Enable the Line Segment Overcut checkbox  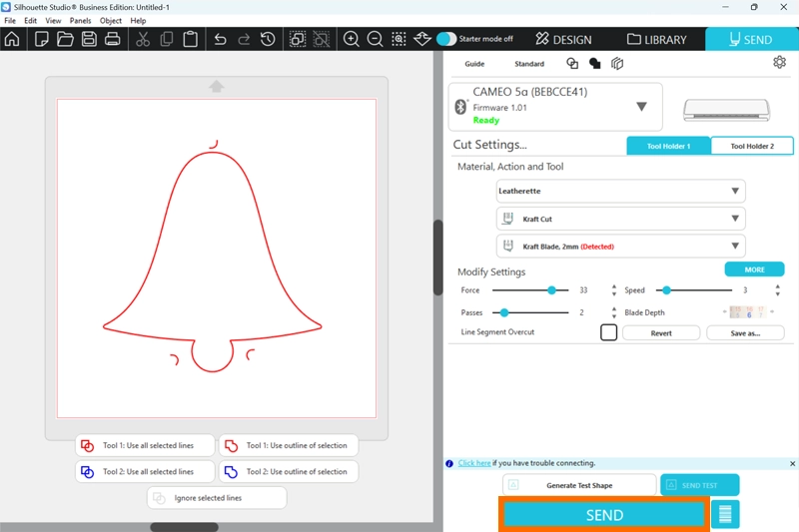tap(608, 332)
